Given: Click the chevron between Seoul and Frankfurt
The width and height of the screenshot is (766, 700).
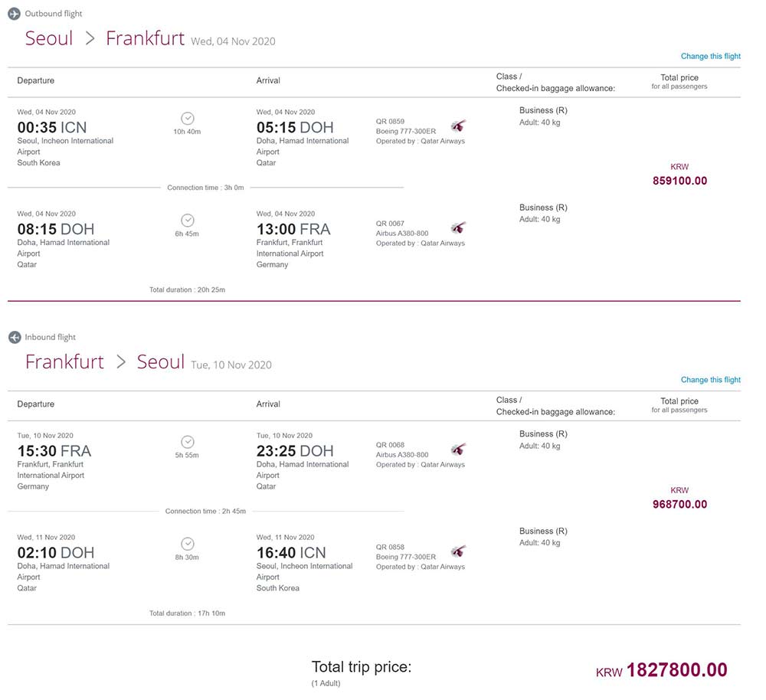Looking at the screenshot, I should click(x=90, y=38).
